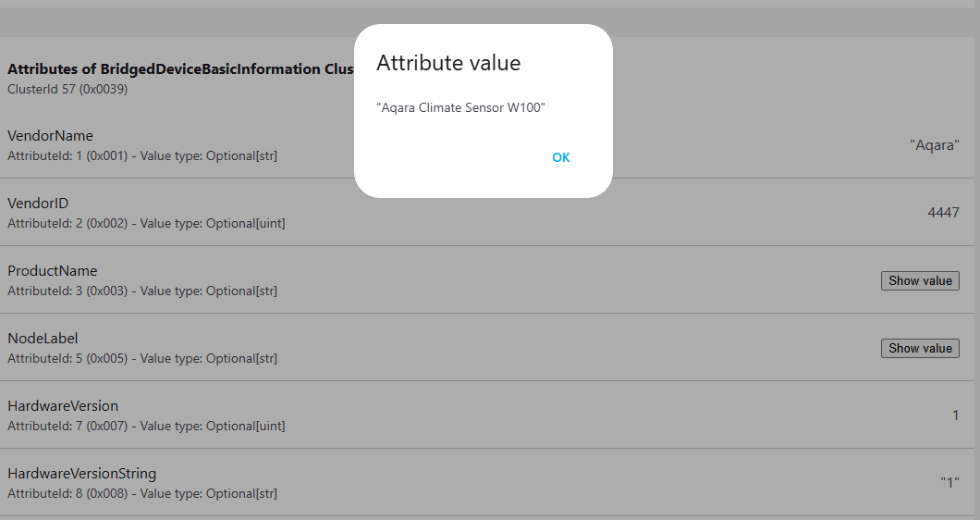This screenshot has width=980, height=520.
Task: Click the "Aqara" vendor name value
Action: point(934,145)
